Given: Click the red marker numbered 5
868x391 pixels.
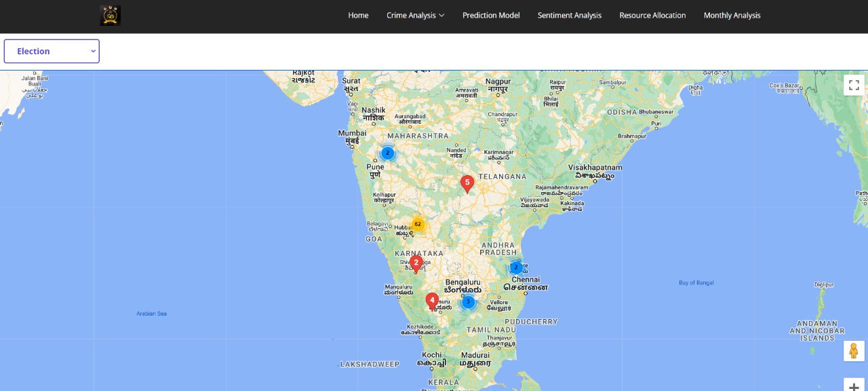Looking at the screenshot, I should (x=467, y=183).
